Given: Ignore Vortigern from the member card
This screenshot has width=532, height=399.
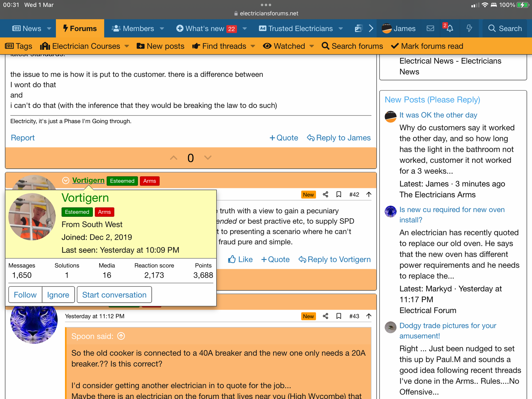Looking at the screenshot, I should (58, 294).
